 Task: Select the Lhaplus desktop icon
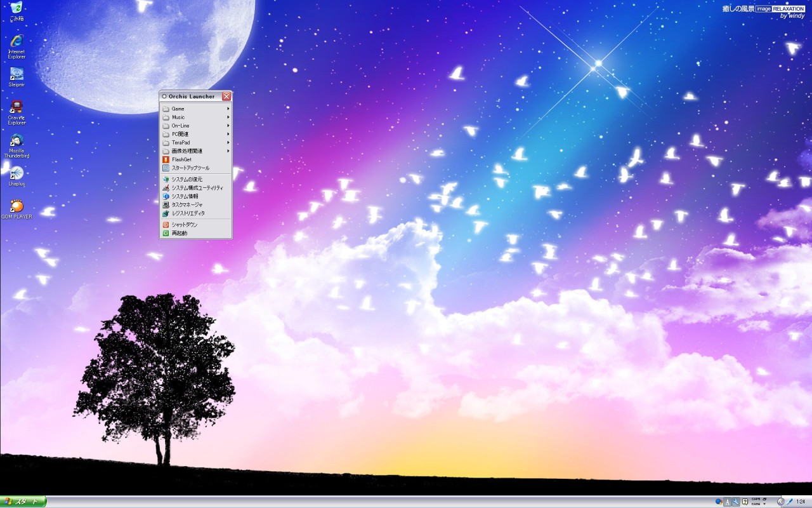16,176
